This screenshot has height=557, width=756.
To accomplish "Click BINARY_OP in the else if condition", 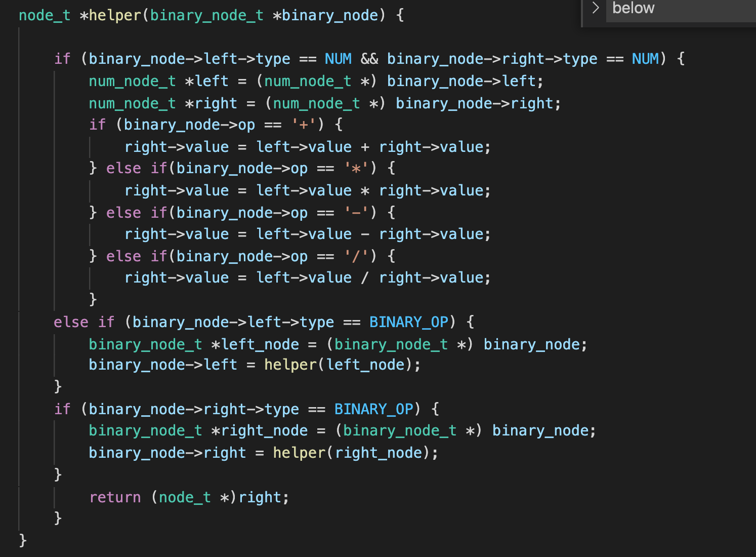I will [408, 322].
